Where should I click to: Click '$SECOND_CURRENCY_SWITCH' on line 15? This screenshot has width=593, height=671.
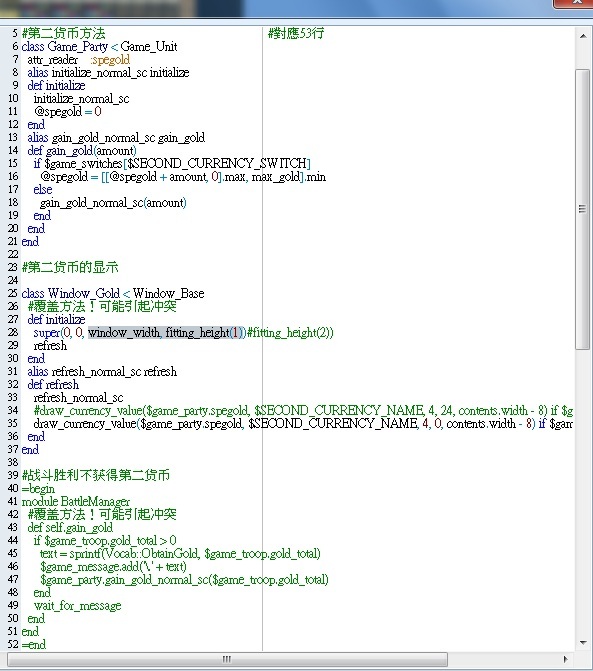pyautogui.click(x=217, y=163)
